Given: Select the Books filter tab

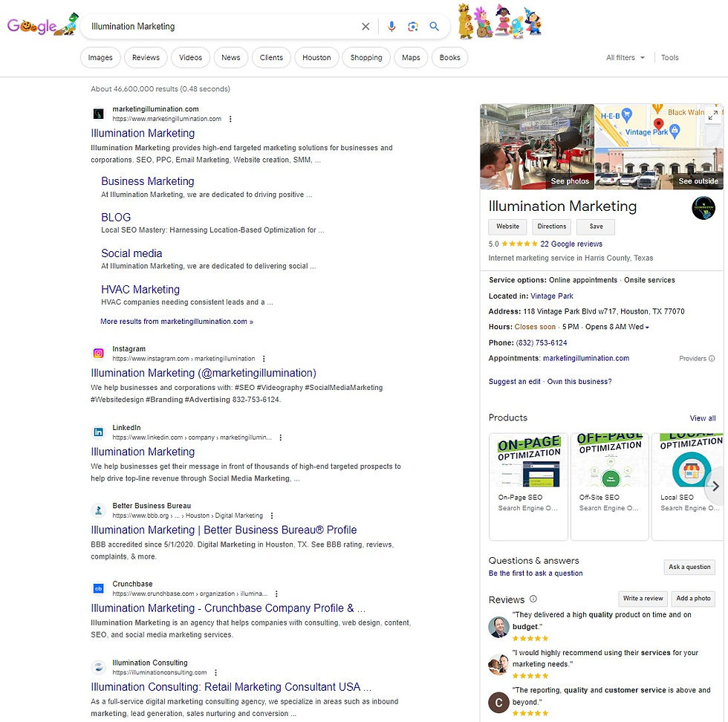Looking at the screenshot, I should 450,58.
